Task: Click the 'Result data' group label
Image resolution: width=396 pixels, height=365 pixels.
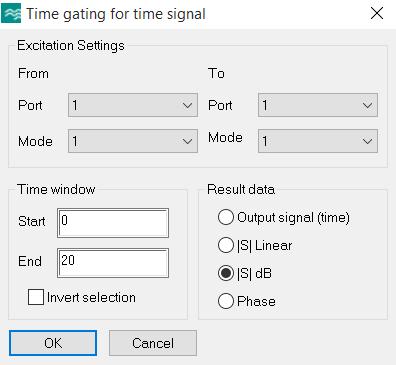Action: click(241, 189)
